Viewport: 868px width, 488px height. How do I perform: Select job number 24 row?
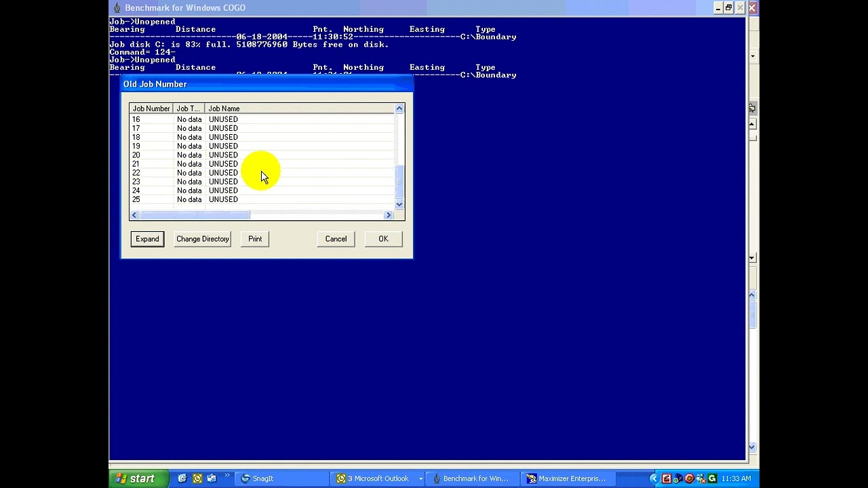[262, 190]
